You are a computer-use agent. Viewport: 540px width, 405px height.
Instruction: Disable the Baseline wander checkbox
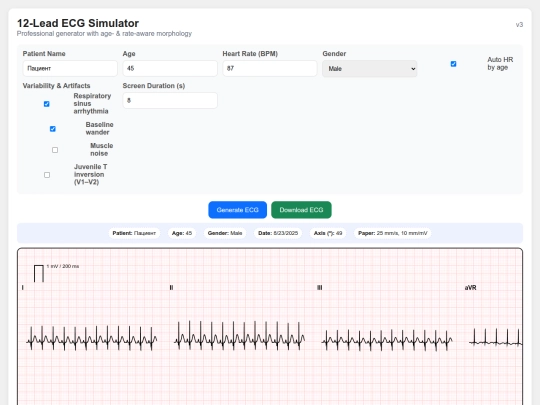[53, 129]
